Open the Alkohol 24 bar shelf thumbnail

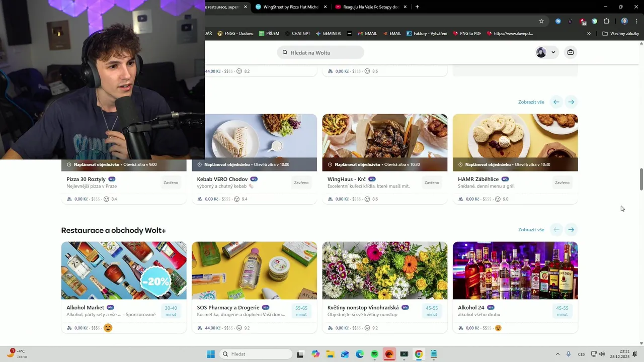point(515,270)
